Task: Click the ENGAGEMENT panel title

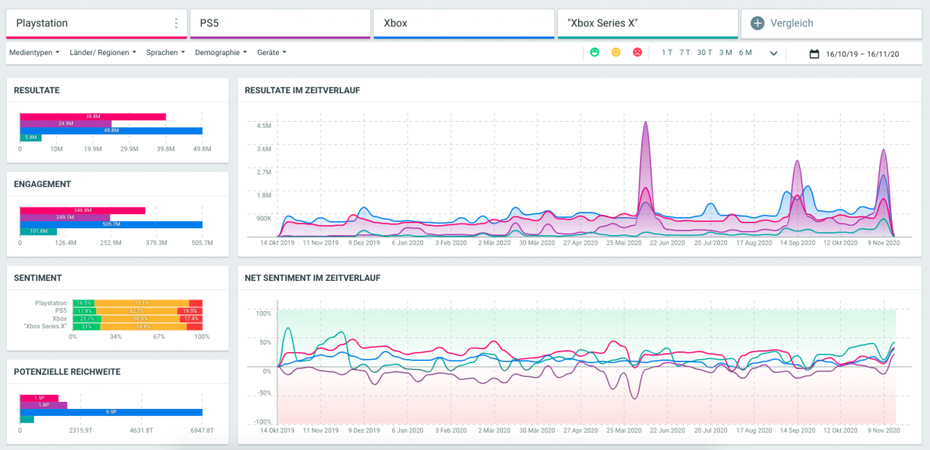Action: (43, 184)
